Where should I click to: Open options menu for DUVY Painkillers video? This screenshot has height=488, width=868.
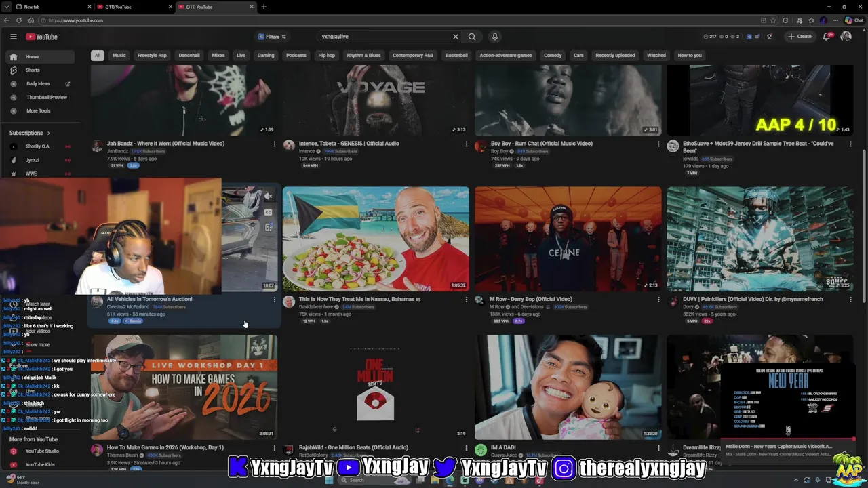pos(850,299)
